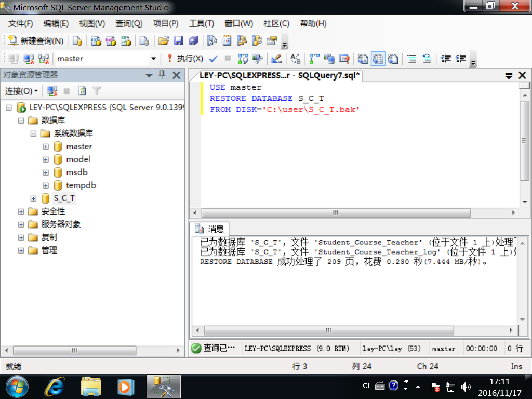This screenshot has height=399, width=532.
Task: Click the Object Explorer refresh icon
Action: click(82, 91)
